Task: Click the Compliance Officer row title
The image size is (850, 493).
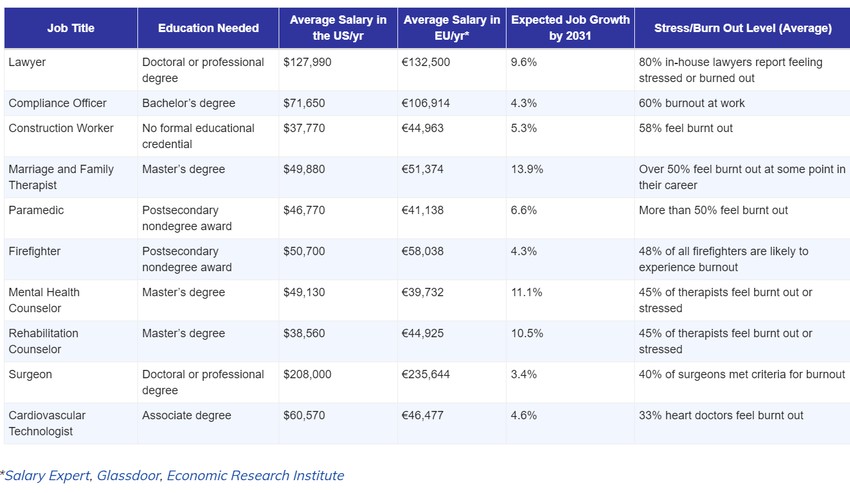Action: pyautogui.click(x=58, y=103)
